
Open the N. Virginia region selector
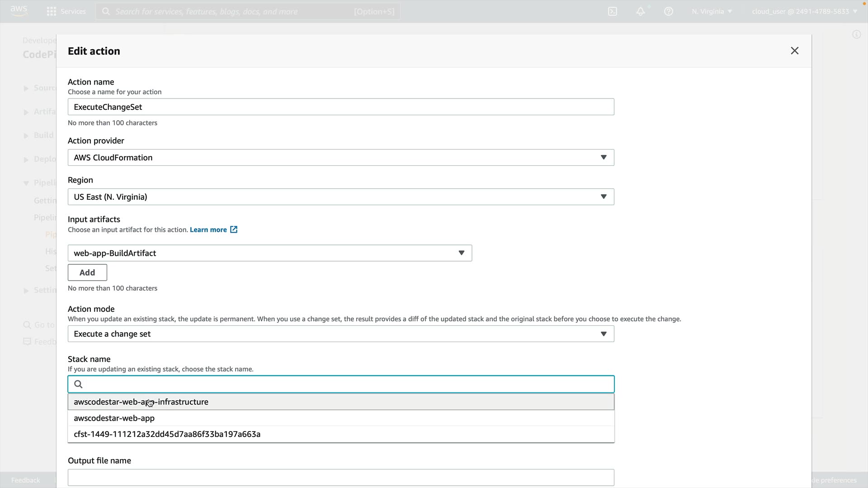712,11
